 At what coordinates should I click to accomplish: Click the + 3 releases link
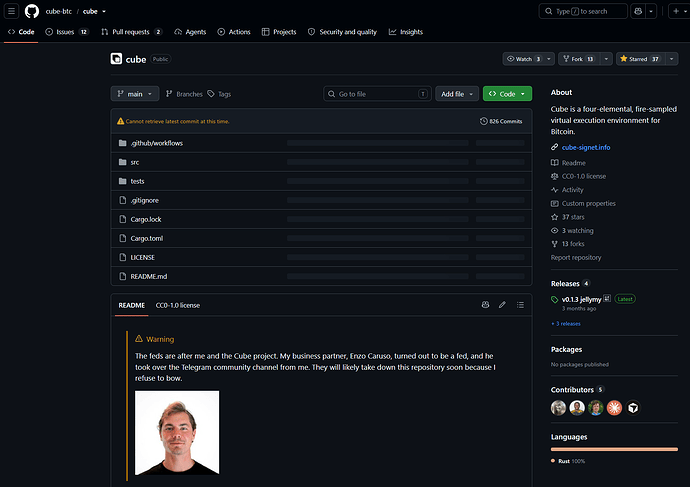566,323
